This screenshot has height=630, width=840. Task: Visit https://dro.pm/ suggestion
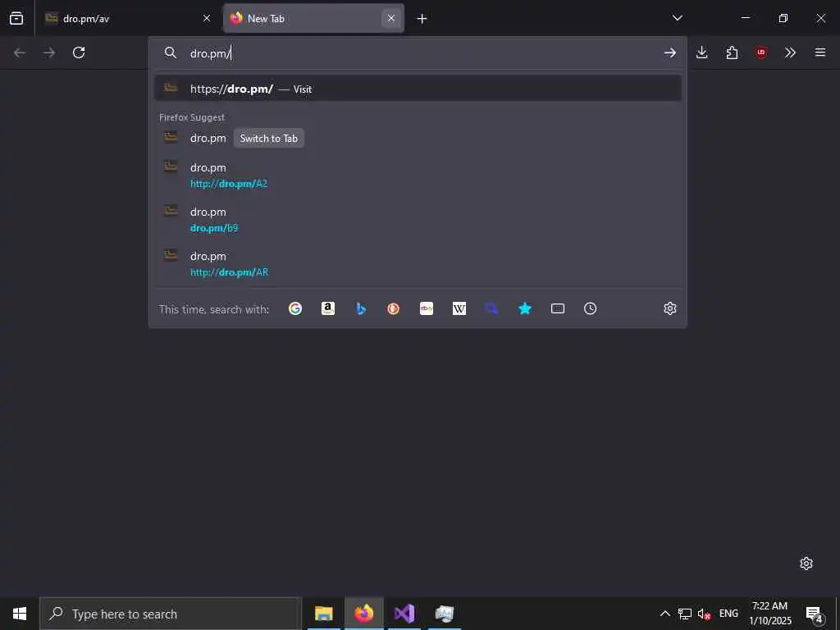pyautogui.click(x=418, y=89)
